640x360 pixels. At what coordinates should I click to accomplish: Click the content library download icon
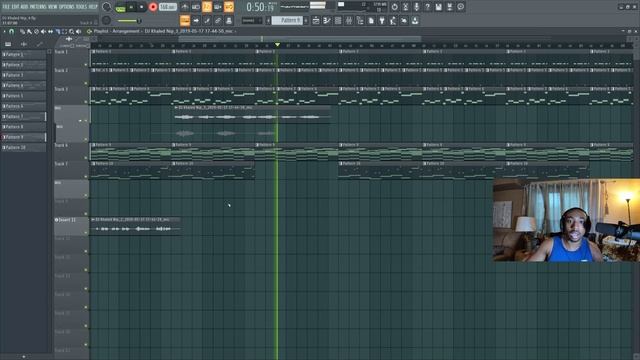point(415,20)
